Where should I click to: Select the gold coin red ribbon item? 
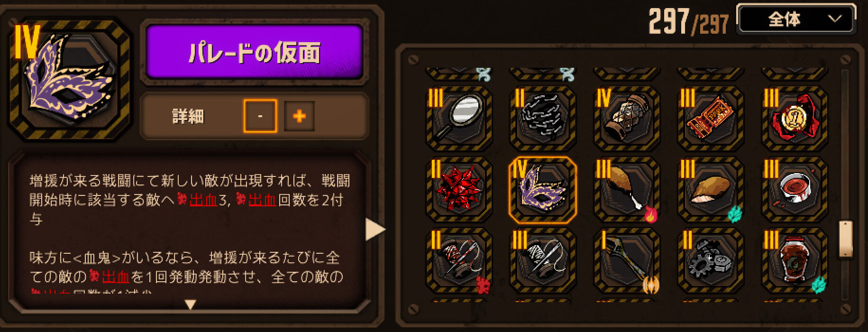[x=795, y=118]
